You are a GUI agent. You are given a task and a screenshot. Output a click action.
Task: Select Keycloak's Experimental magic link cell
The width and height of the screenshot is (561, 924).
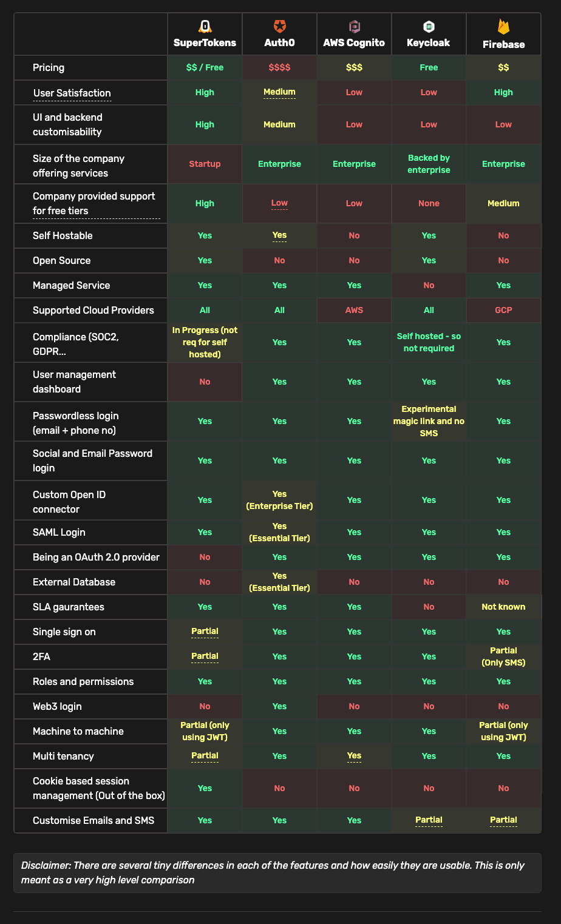pos(429,420)
